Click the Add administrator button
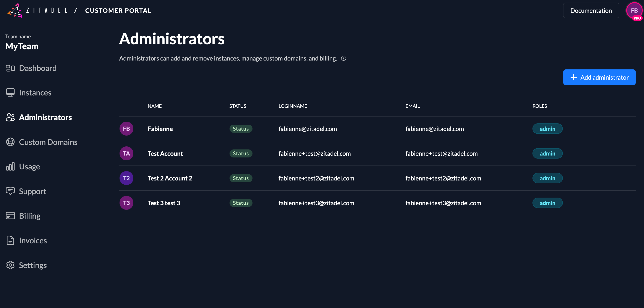The image size is (644, 308). click(x=599, y=77)
